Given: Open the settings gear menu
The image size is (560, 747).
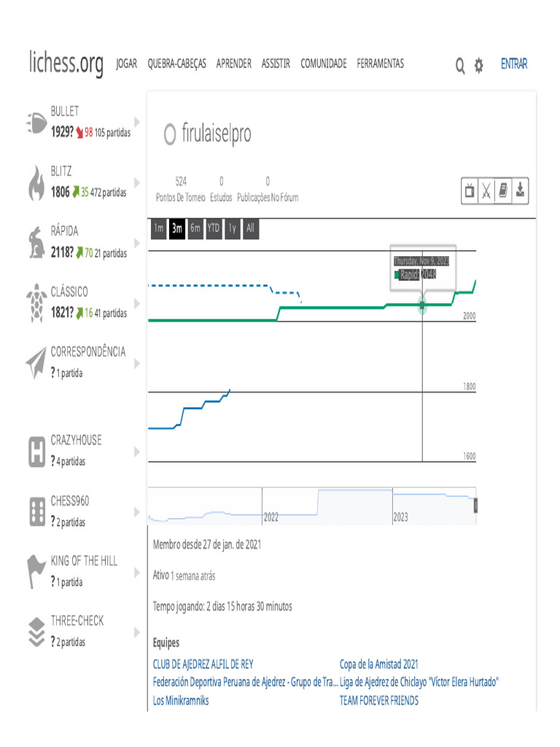Looking at the screenshot, I should pos(478,66).
